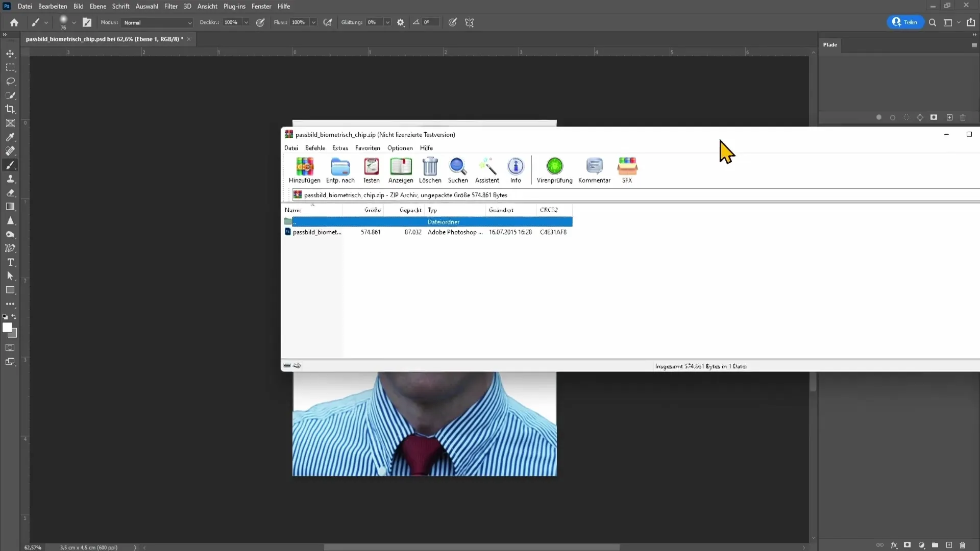This screenshot has height=551, width=980.
Task: Select the Eraser tool
Action: point(10,193)
